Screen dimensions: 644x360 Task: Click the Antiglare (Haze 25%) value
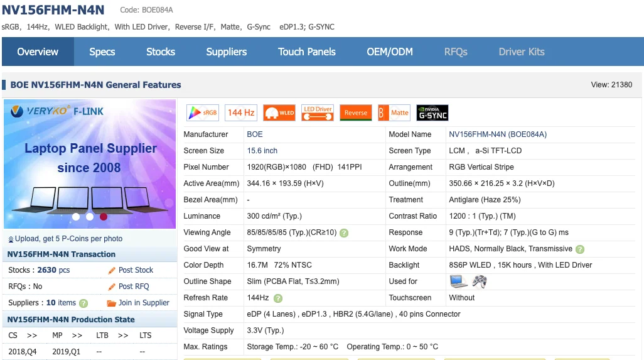pyautogui.click(x=485, y=200)
